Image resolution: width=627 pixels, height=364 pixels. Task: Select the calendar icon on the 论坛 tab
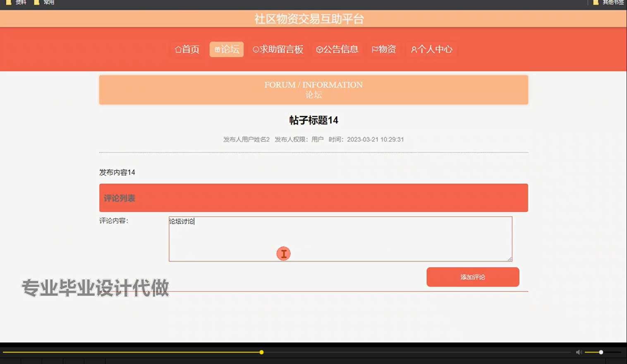[218, 49]
